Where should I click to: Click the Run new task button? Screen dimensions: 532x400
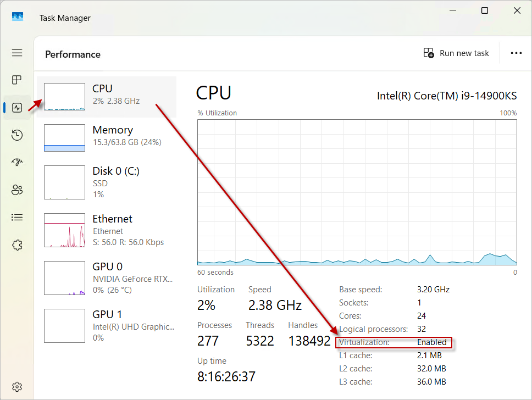[456, 53]
